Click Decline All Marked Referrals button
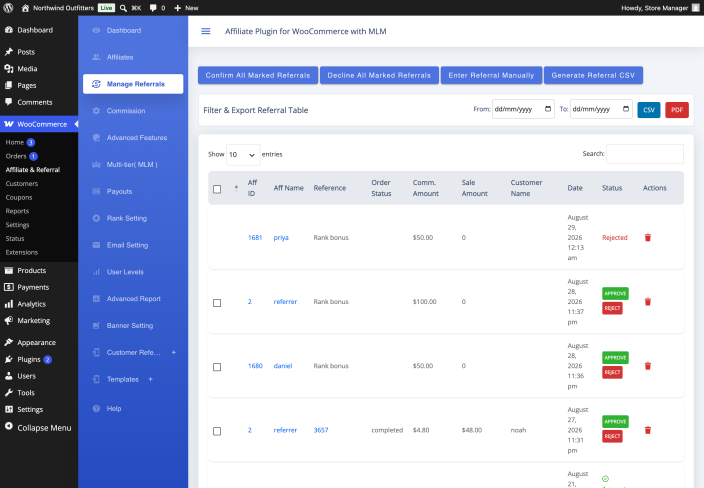704x488 pixels. coord(379,75)
